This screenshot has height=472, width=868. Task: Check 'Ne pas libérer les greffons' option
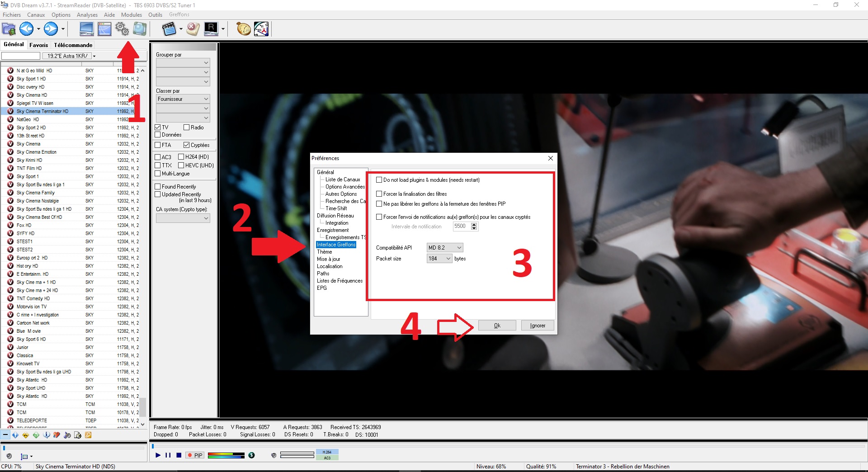click(x=379, y=204)
